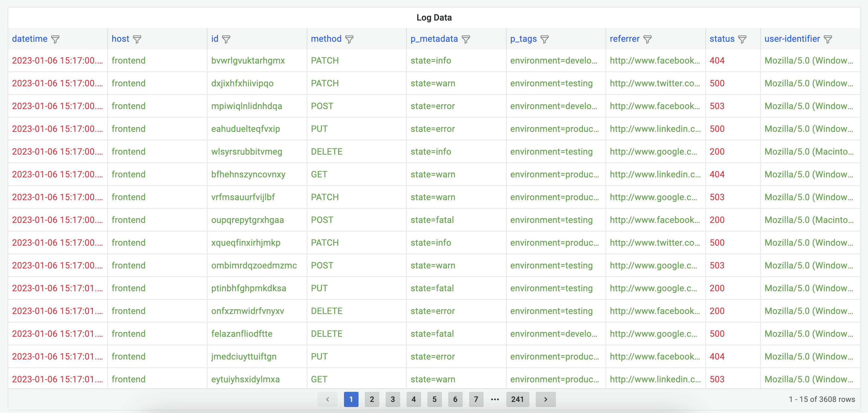Image resolution: width=868 pixels, height=413 pixels.
Task: Jump to last page 241
Action: (x=518, y=399)
